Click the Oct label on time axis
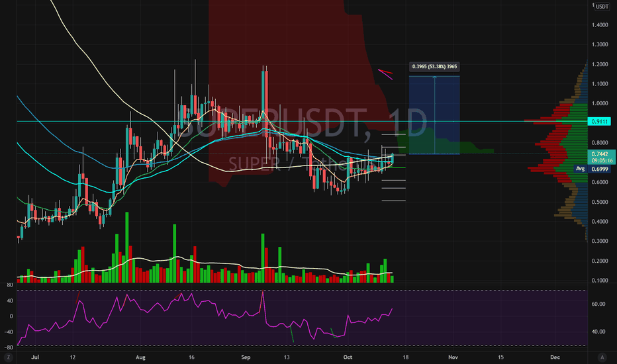 348,357
